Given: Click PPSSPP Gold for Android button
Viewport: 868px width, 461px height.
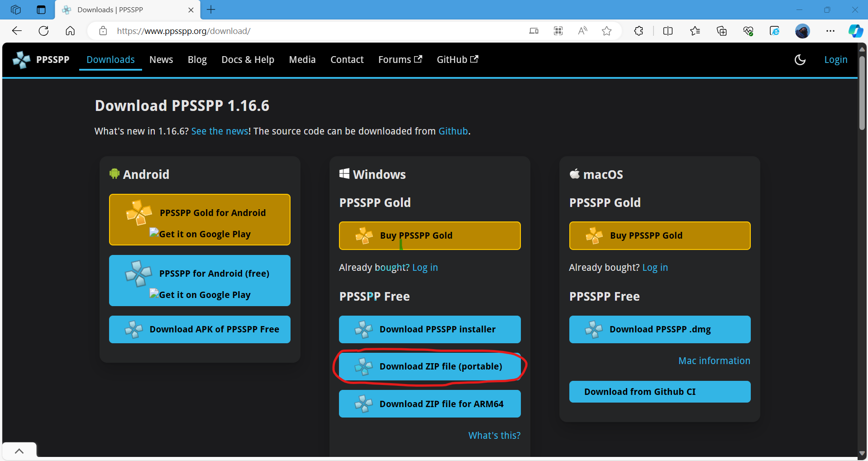Looking at the screenshot, I should pyautogui.click(x=200, y=220).
